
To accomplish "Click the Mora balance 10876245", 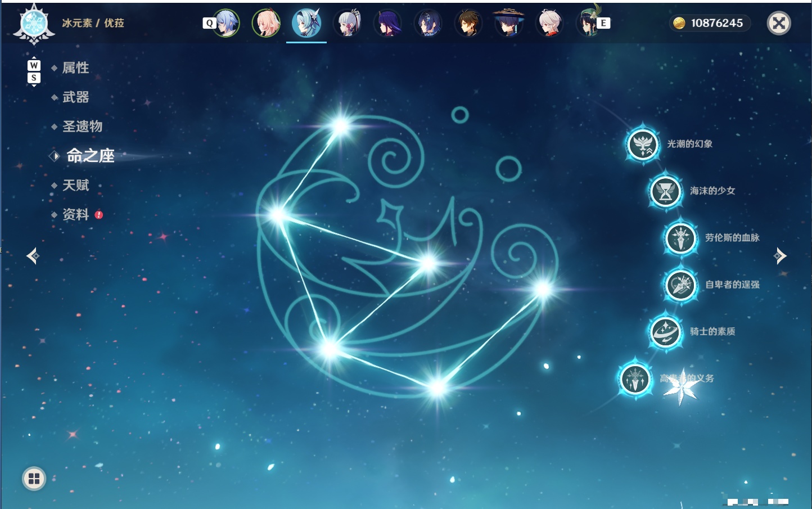I will pyautogui.click(x=717, y=23).
